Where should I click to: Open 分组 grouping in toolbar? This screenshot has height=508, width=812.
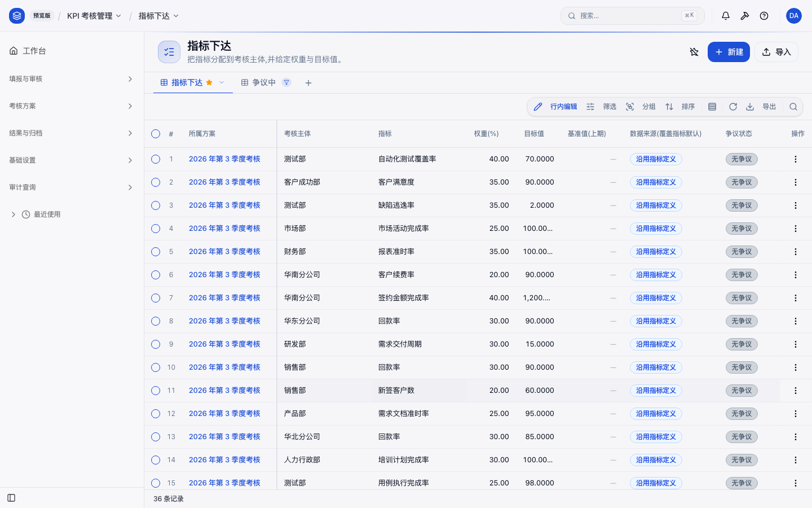641,107
